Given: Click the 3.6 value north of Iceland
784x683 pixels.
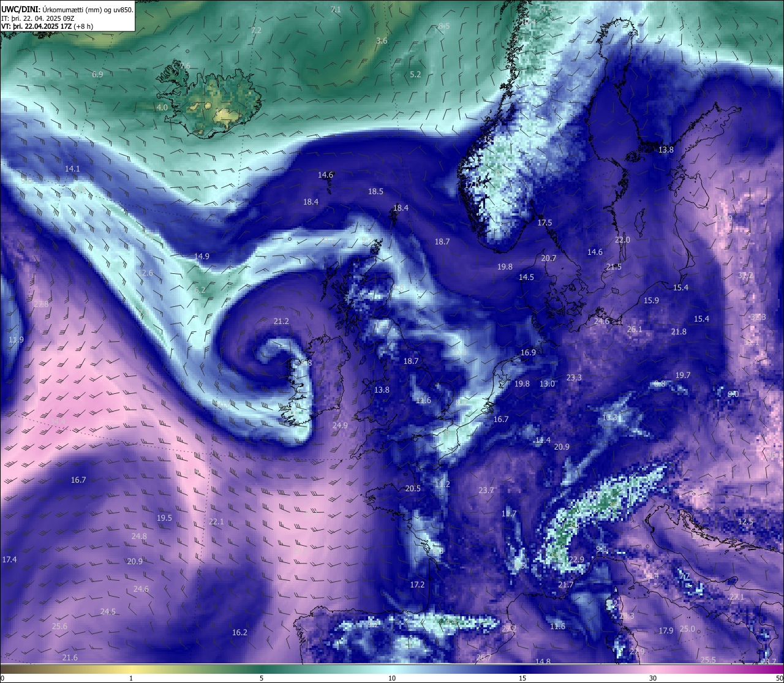Looking at the screenshot, I should click(382, 40).
